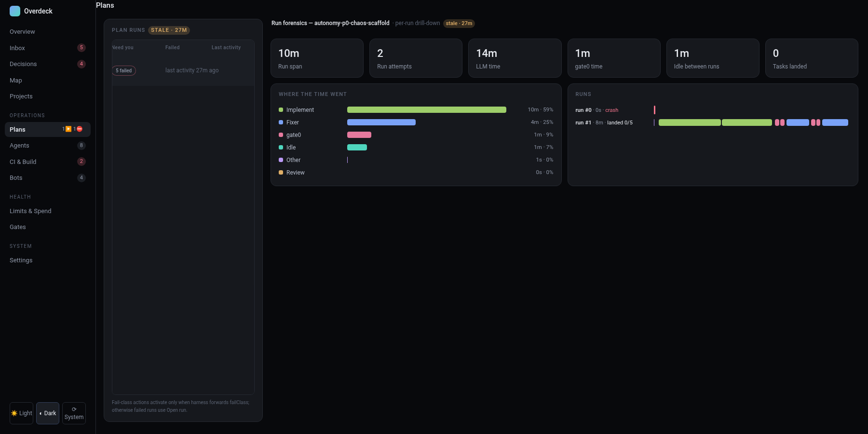
Task: Select the Light theme sun icon
Action: point(14,413)
